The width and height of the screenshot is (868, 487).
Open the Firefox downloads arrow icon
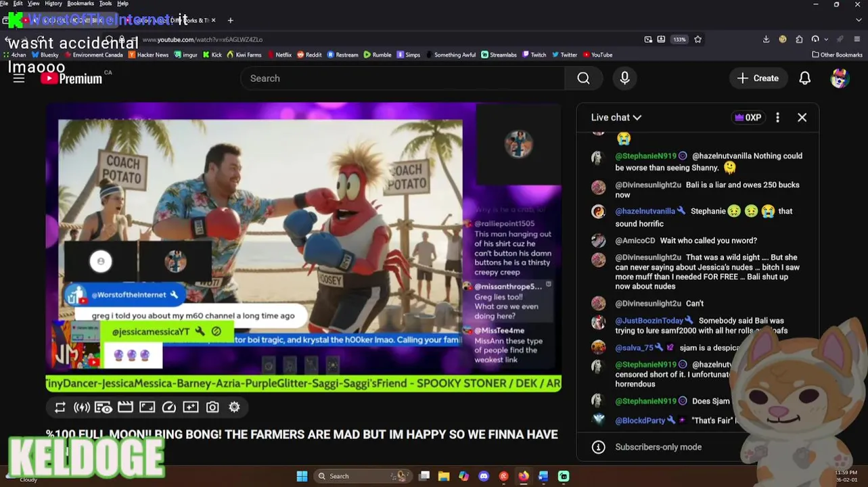[766, 39]
